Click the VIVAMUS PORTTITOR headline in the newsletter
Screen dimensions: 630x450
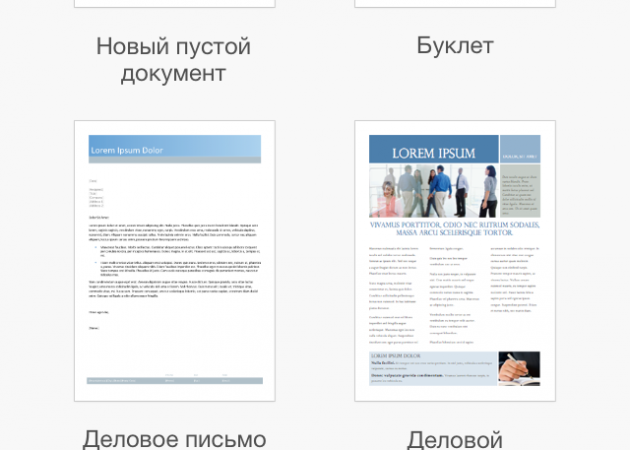point(455,229)
